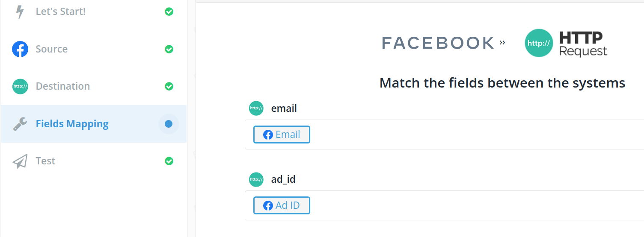Click the lightning bolt Let's Start icon
Image resolution: width=644 pixels, height=237 pixels.
(x=20, y=12)
